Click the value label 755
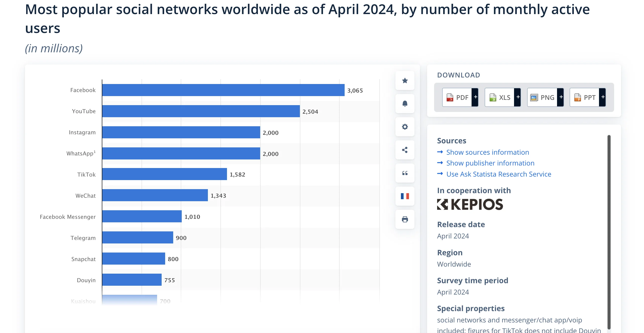 click(x=169, y=280)
